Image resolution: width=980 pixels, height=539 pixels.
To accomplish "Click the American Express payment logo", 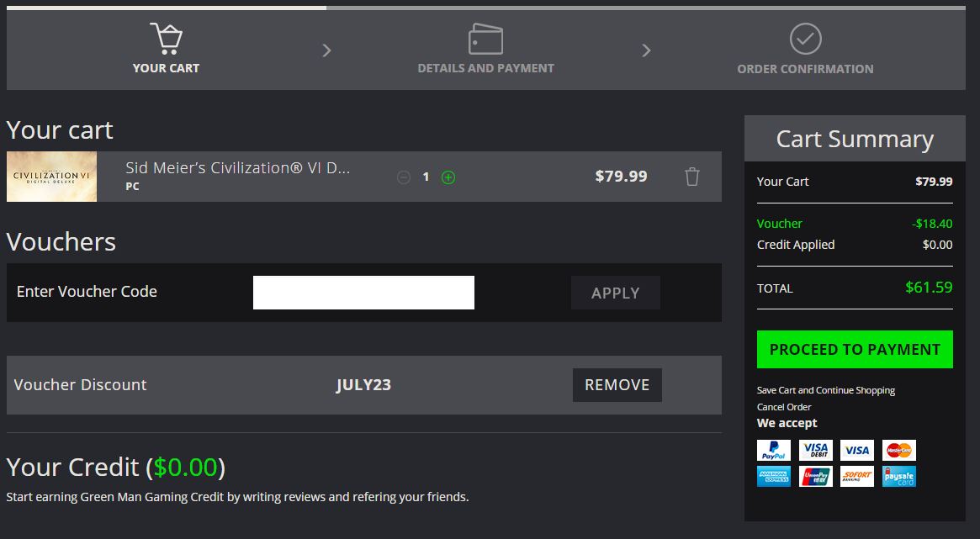I will point(774,477).
